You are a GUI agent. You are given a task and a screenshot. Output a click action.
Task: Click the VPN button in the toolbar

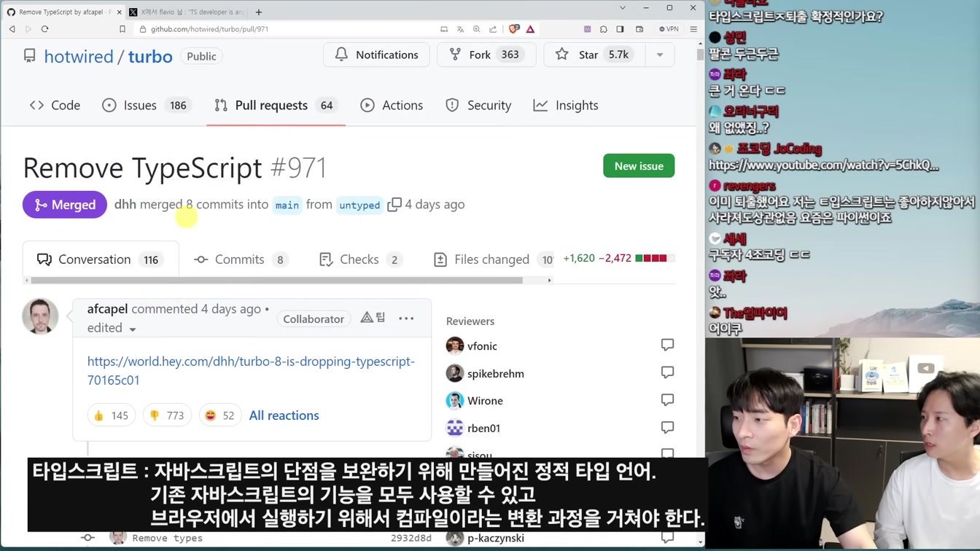click(x=669, y=29)
